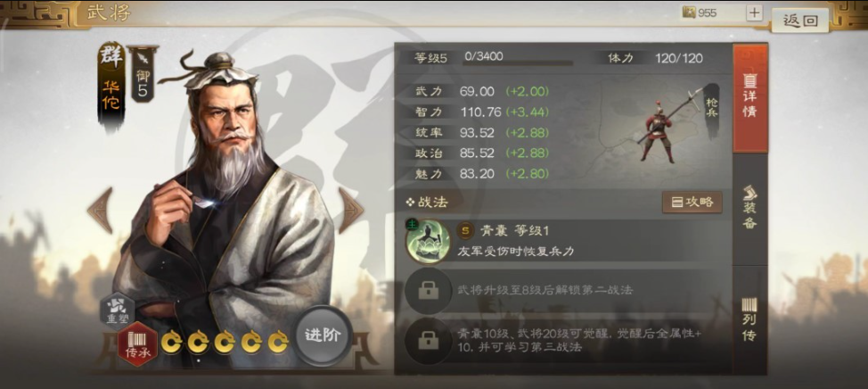The image size is (868, 389).
Task: Select the 青囊 skill icon
Action: (428, 241)
